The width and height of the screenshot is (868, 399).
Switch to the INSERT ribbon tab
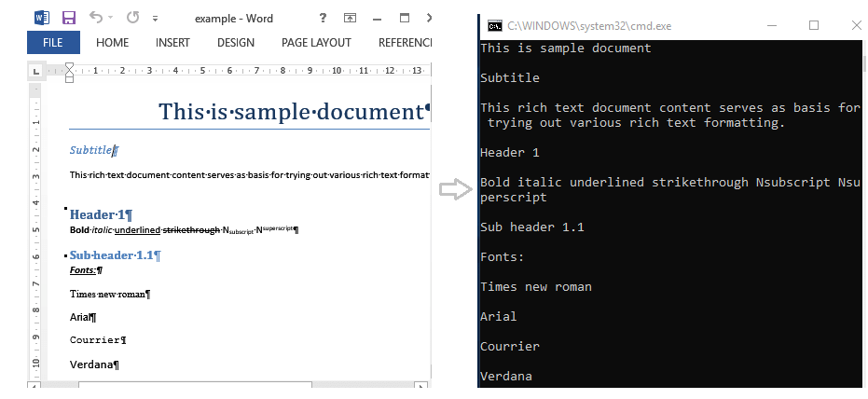(x=172, y=42)
